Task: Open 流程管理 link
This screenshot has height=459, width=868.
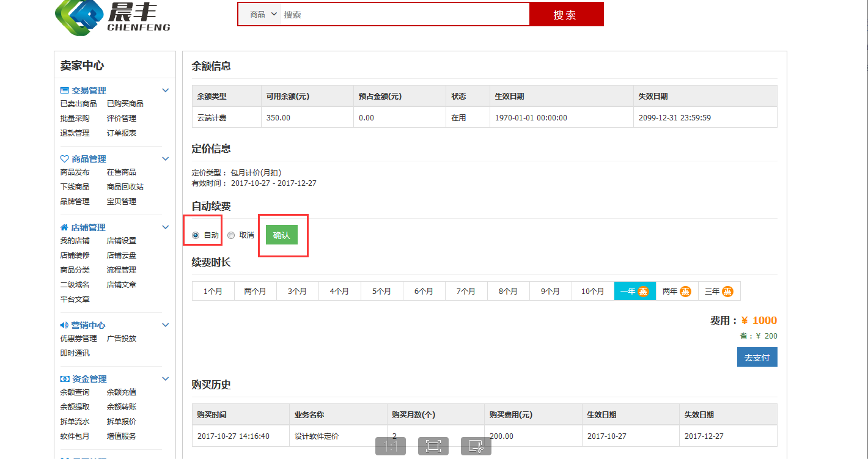Action: (122, 270)
